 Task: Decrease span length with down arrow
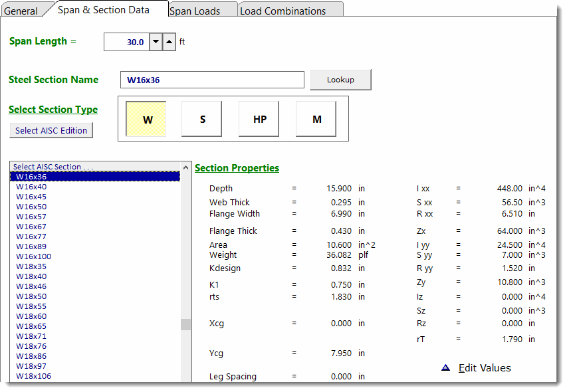point(156,42)
